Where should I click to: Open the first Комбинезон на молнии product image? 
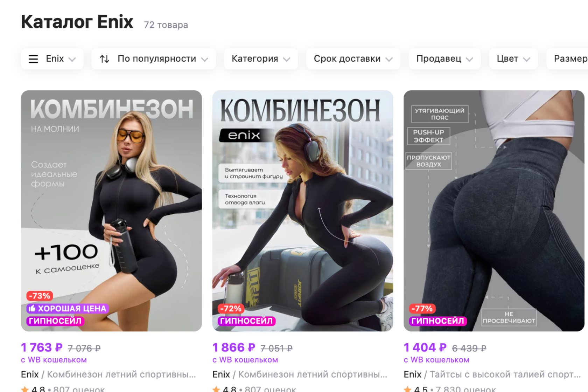tap(111, 211)
